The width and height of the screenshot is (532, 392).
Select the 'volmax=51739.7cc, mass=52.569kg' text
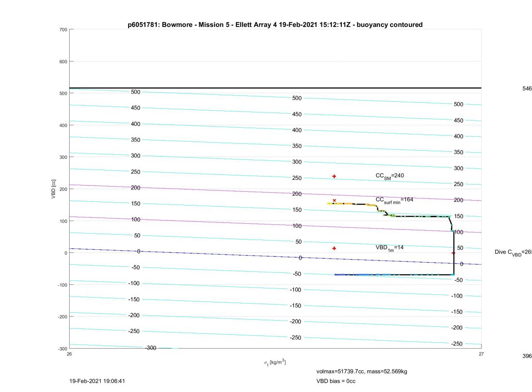[361, 371]
